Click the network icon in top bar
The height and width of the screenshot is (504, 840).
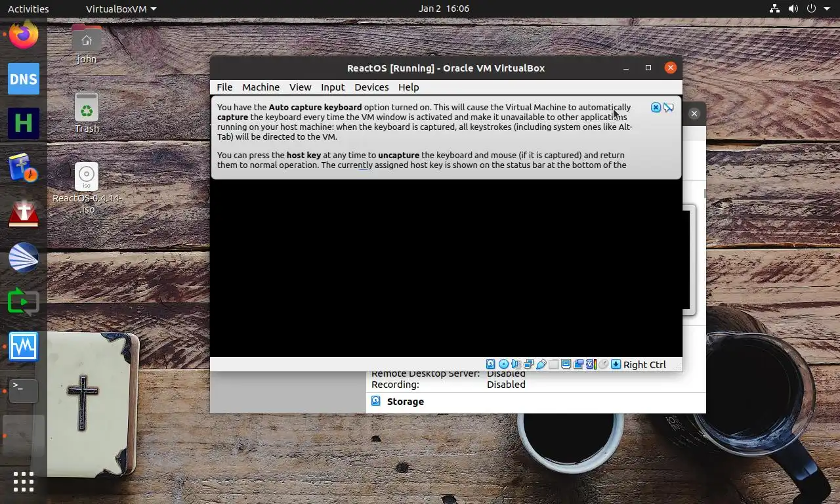(774, 9)
